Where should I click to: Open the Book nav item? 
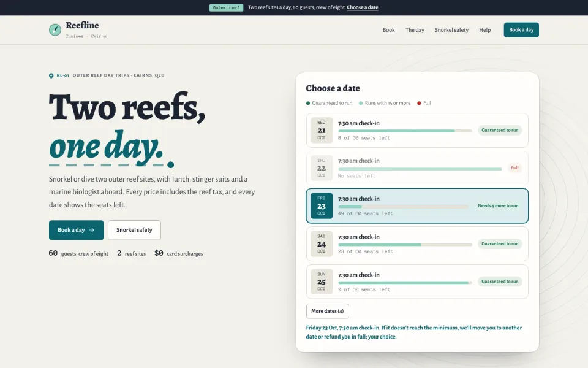(x=388, y=30)
